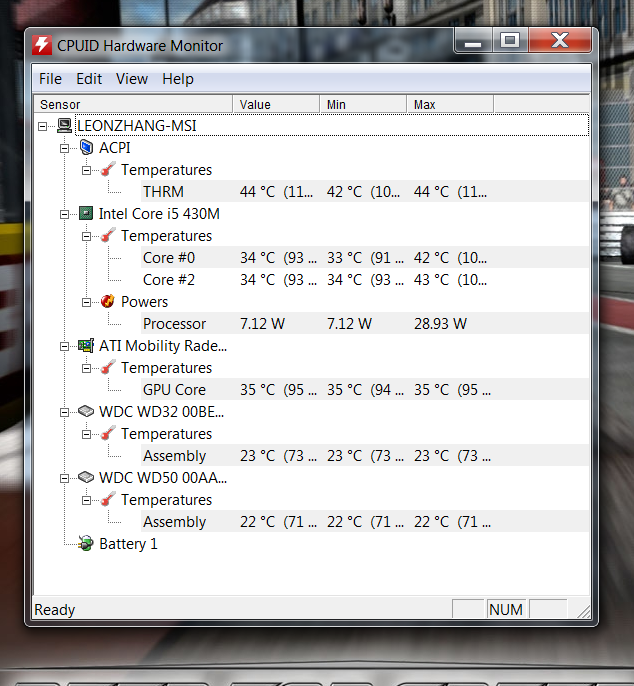The height and width of the screenshot is (686, 634).
Task: Open the Edit menu
Action: coord(89,79)
